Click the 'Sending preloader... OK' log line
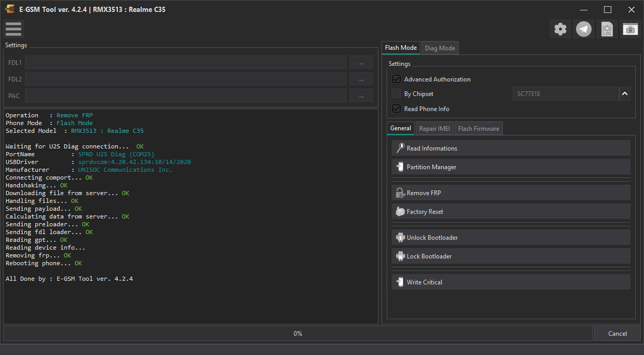The height and width of the screenshot is (355, 644). click(x=47, y=224)
